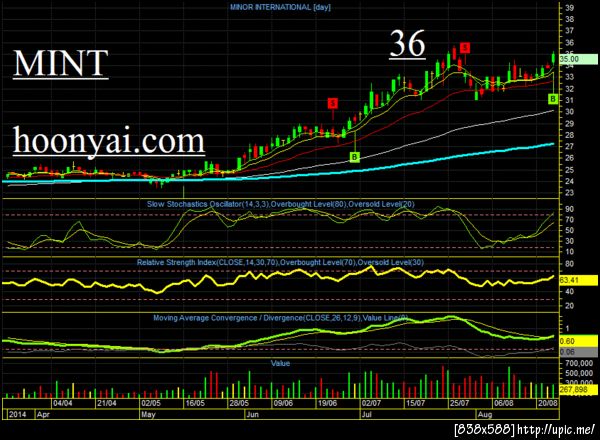Image resolution: width=600 pixels, height=440 pixels.
Task: Click the 19/06 date label
Action: click(328, 403)
